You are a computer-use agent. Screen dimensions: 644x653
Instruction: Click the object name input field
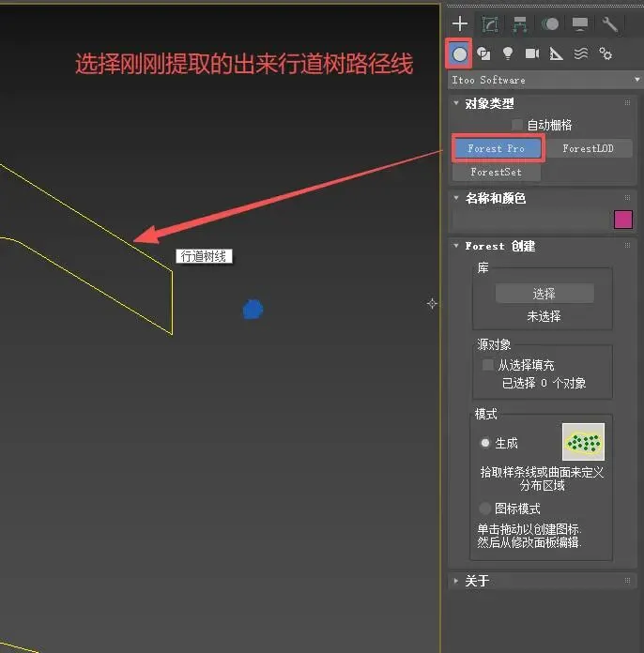pos(531,220)
